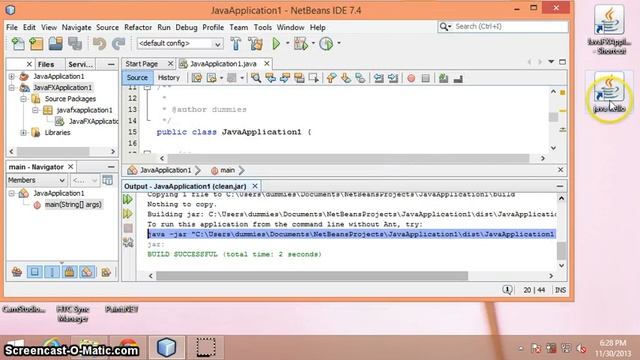This screenshot has height=360, width=640.
Task: Click the Source view button
Action: point(137,78)
